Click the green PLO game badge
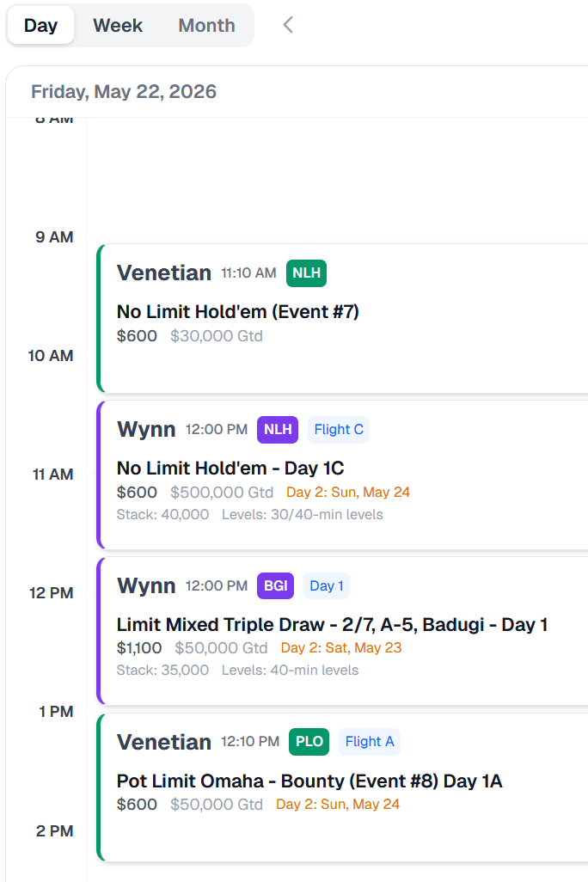Viewport: 588px width, 882px height. tap(309, 742)
